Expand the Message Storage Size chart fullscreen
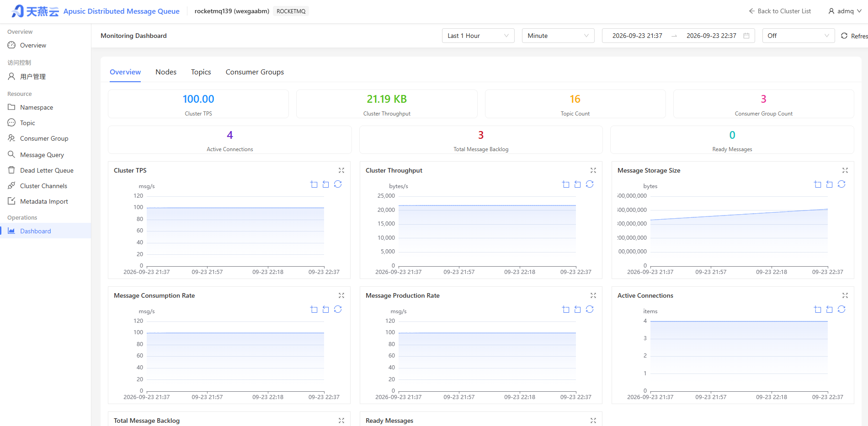Screen dimensions: 868x426 click(x=845, y=170)
